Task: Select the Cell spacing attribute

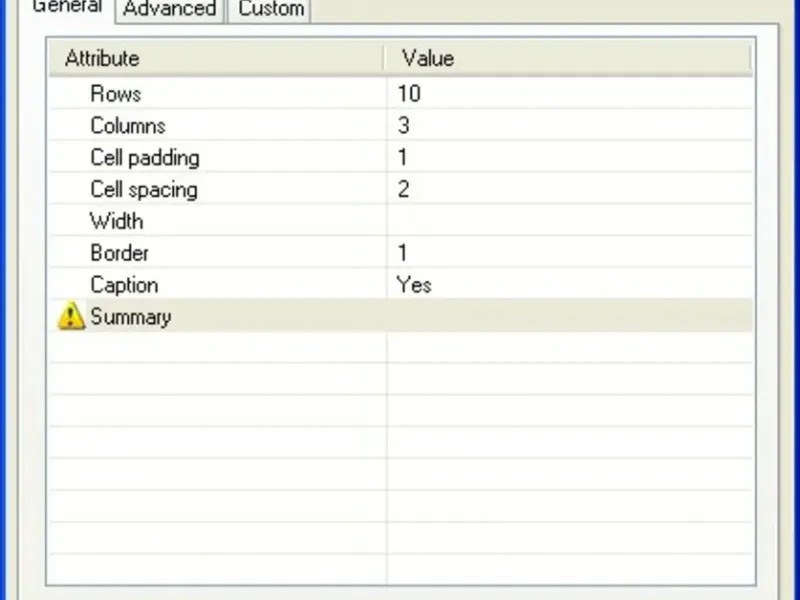Action: click(144, 190)
